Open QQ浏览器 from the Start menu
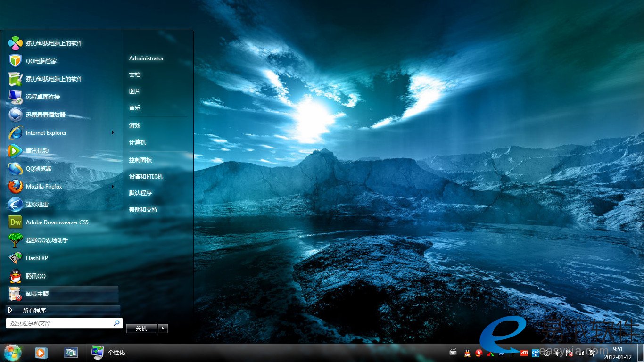The width and height of the screenshot is (644, 362). tap(39, 169)
